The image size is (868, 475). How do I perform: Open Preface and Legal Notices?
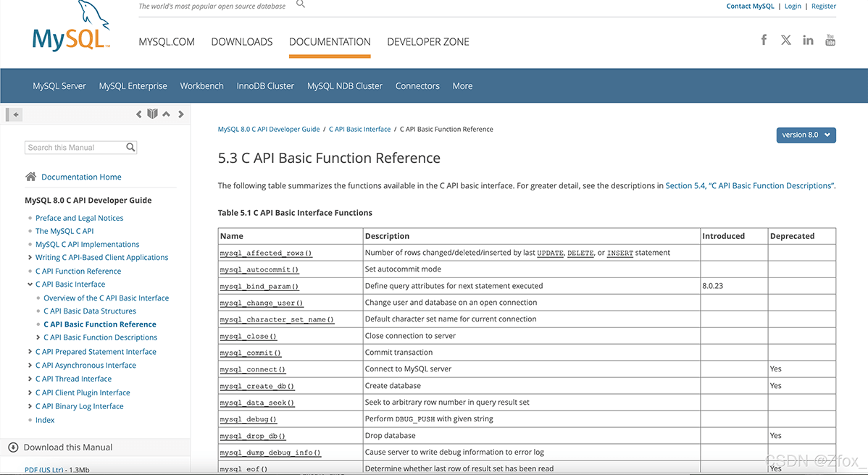point(79,218)
